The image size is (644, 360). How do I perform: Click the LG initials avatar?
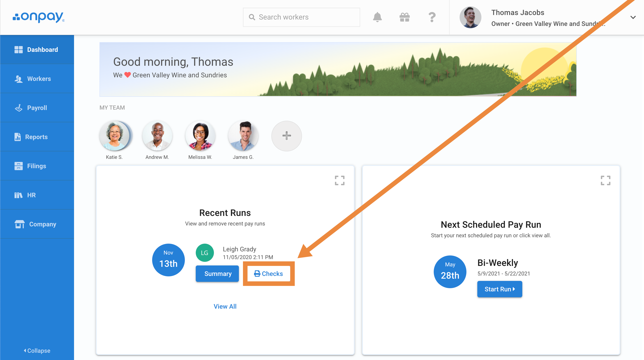coord(205,253)
